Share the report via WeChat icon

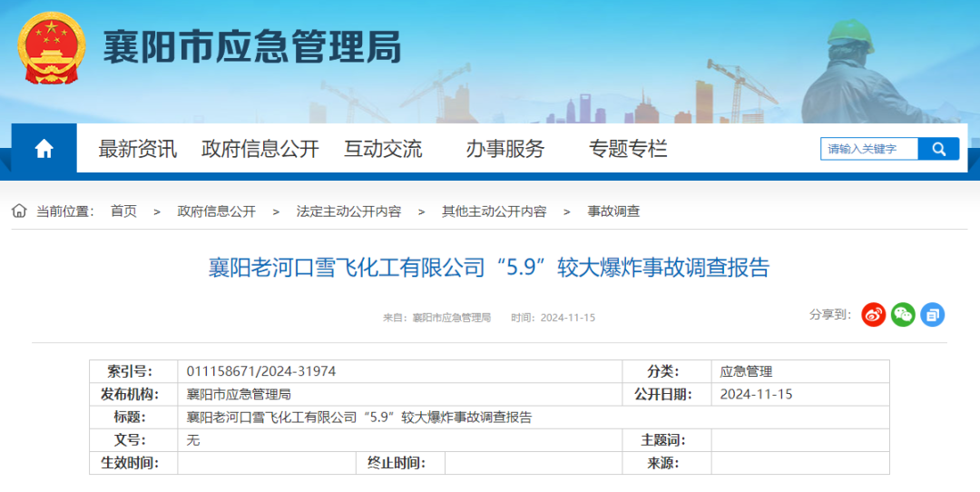(x=903, y=314)
